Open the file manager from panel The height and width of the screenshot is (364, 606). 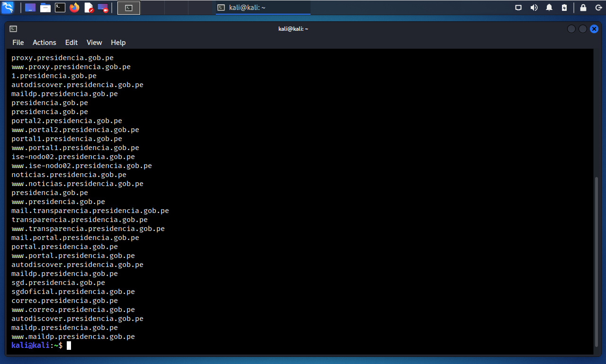coord(45,8)
